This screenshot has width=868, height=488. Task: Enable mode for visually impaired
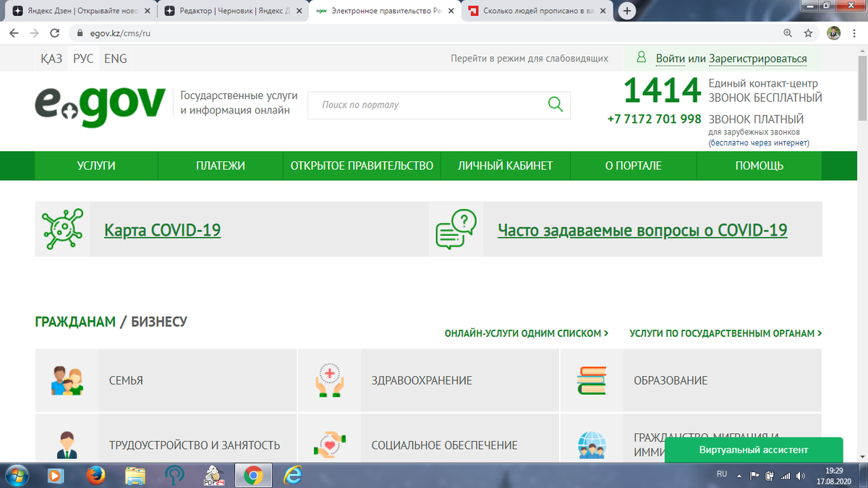(529, 59)
